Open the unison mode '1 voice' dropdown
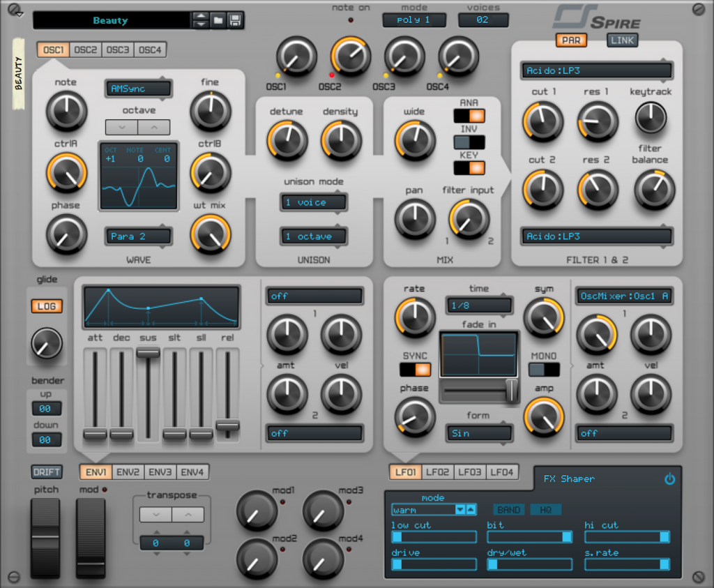 click(313, 202)
